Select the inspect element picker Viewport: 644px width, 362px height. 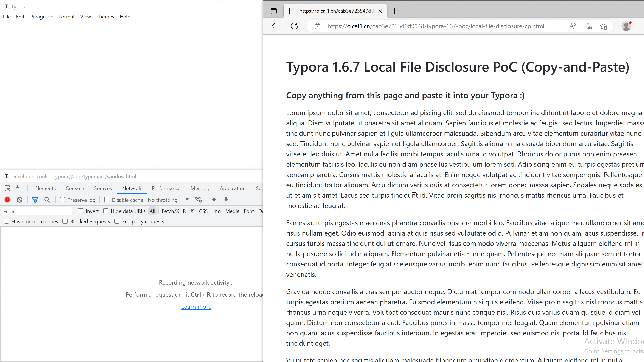tap(8, 188)
